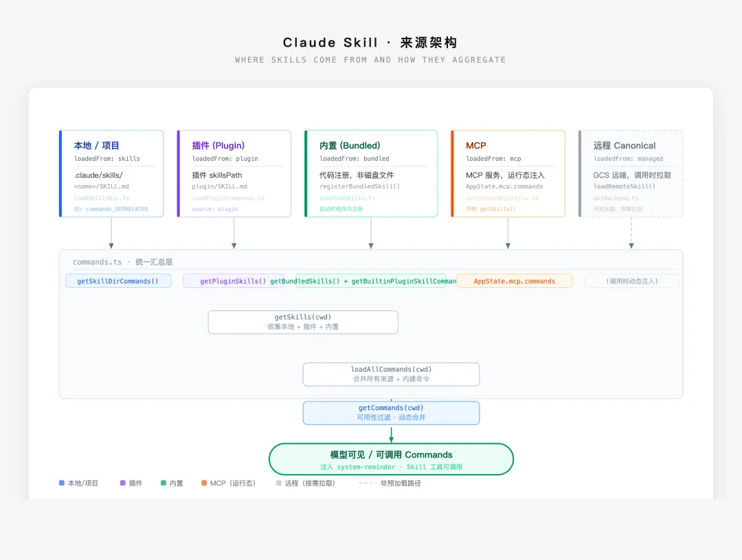Click the blue 本地/项目 legend swatch
This screenshot has height=560, width=742.
pos(62,483)
